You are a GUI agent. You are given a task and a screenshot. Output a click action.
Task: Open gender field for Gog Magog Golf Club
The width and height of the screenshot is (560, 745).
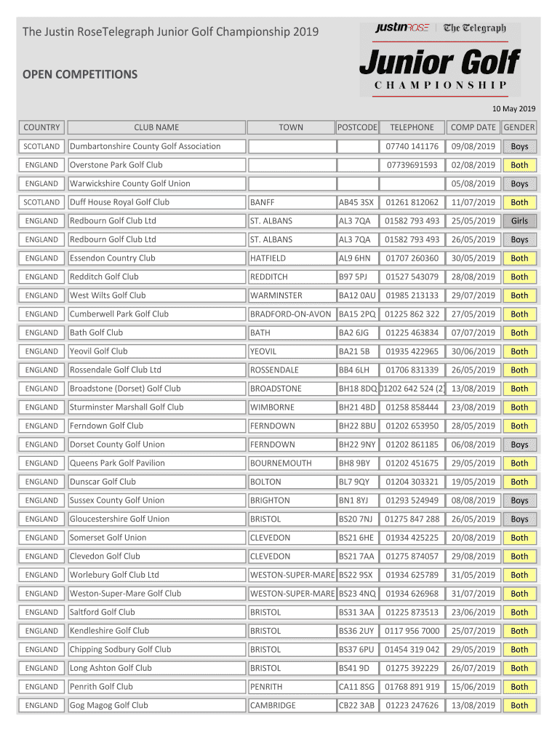(x=519, y=706)
